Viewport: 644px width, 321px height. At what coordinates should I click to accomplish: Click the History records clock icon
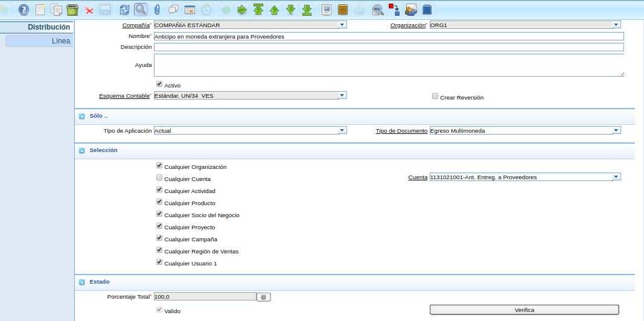206,9
